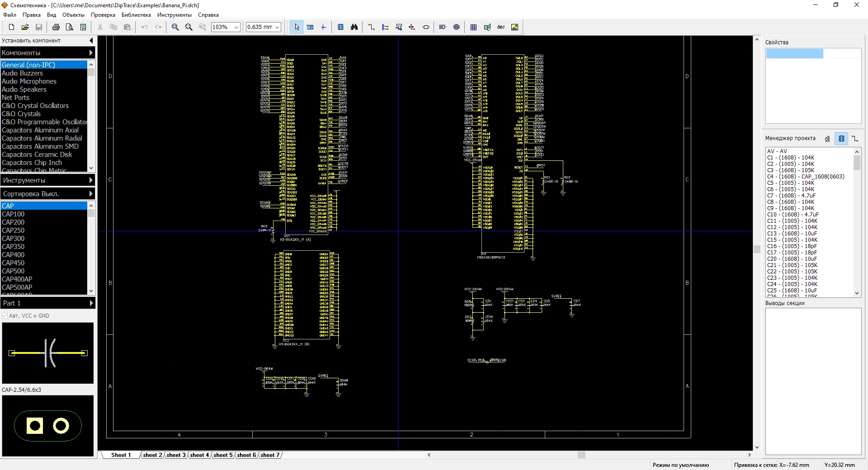The width and height of the screenshot is (868, 470).
Task: Open the Библиотека menu
Action: (x=136, y=15)
